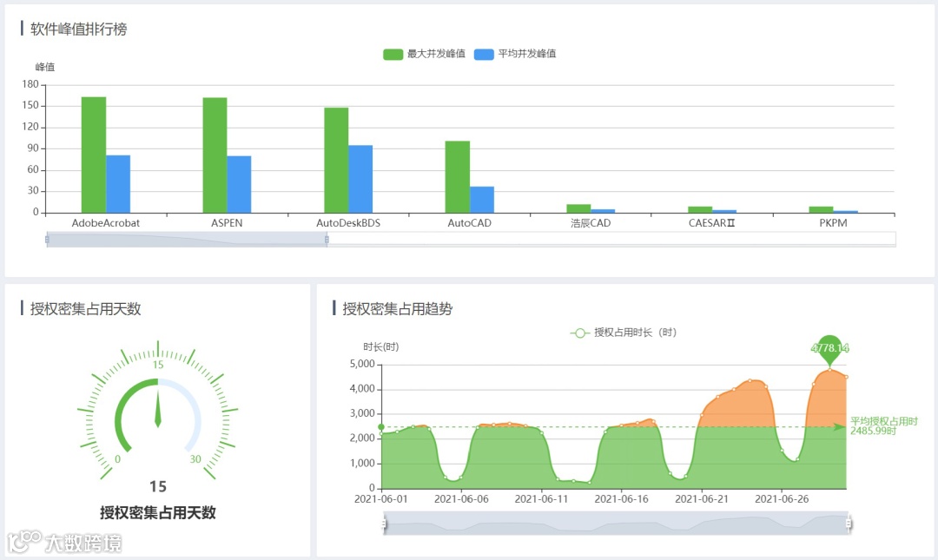Click the 2021-06-26 date label
The width and height of the screenshot is (938, 560).
[782, 499]
